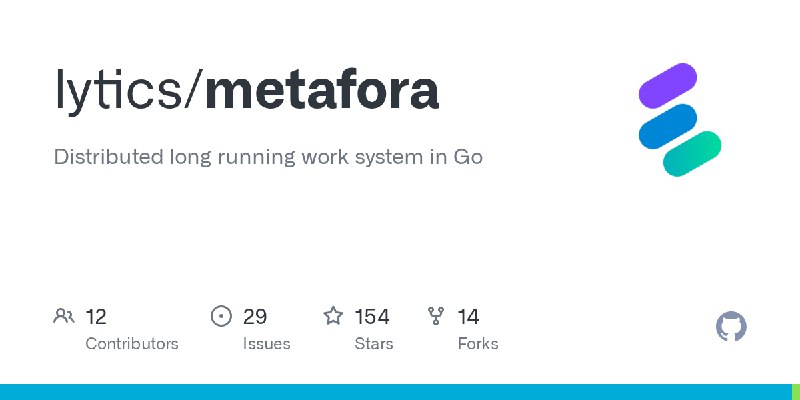Open the Issues label

click(266, 343)
